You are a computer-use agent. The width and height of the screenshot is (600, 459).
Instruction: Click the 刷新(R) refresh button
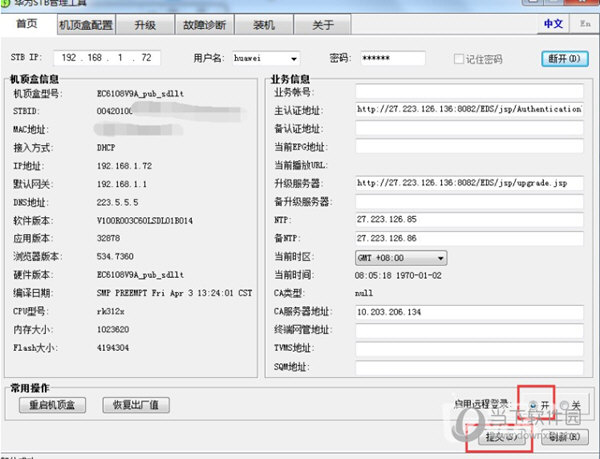pos(565,437)
